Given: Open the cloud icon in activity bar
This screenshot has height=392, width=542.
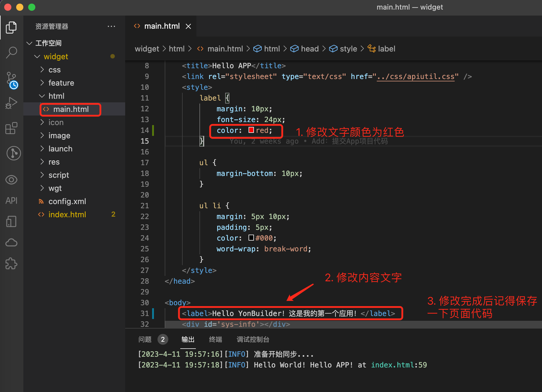Looking at the screenshot, I should pos(11,242).
